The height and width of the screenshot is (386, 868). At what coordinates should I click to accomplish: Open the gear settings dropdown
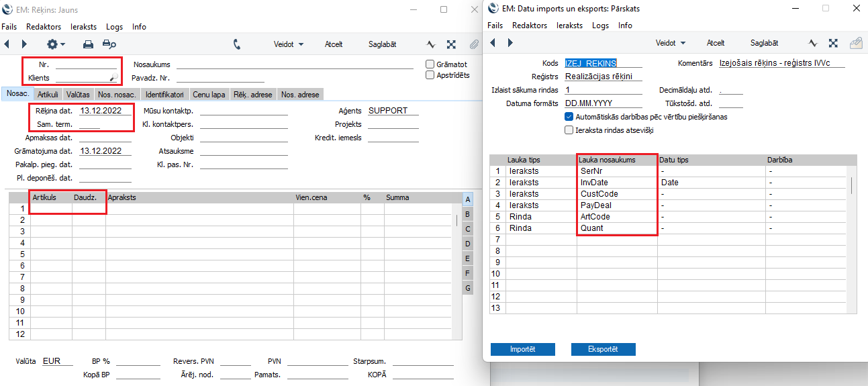click(55, 44)
